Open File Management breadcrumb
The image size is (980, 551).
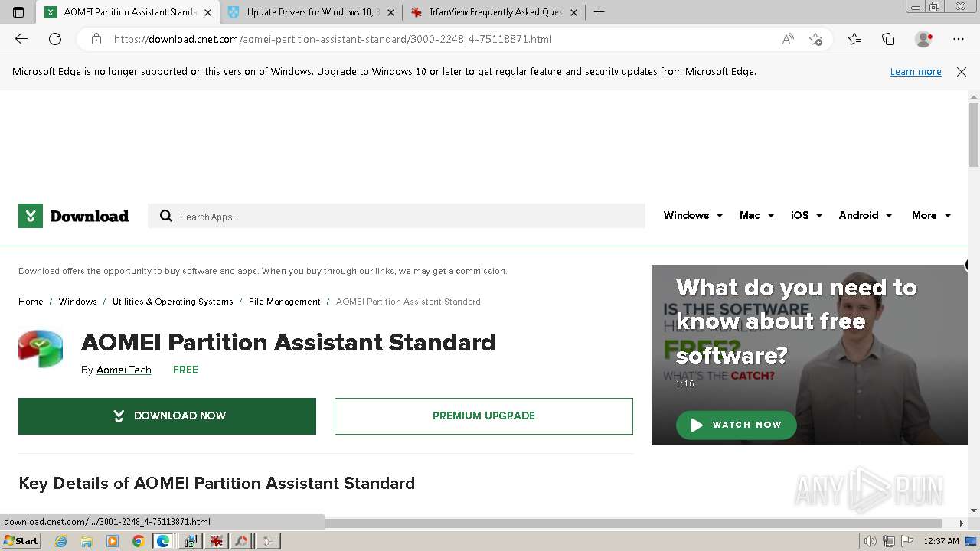pyautogui.click(x=284, y=302)
